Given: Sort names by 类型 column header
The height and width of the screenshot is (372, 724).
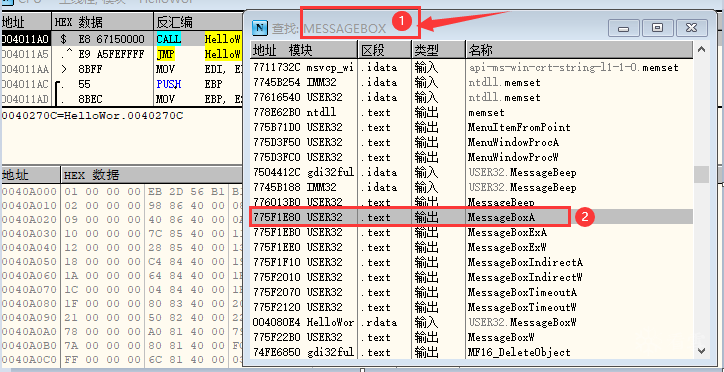Looking at the screenshot, I should click(439, 49).
